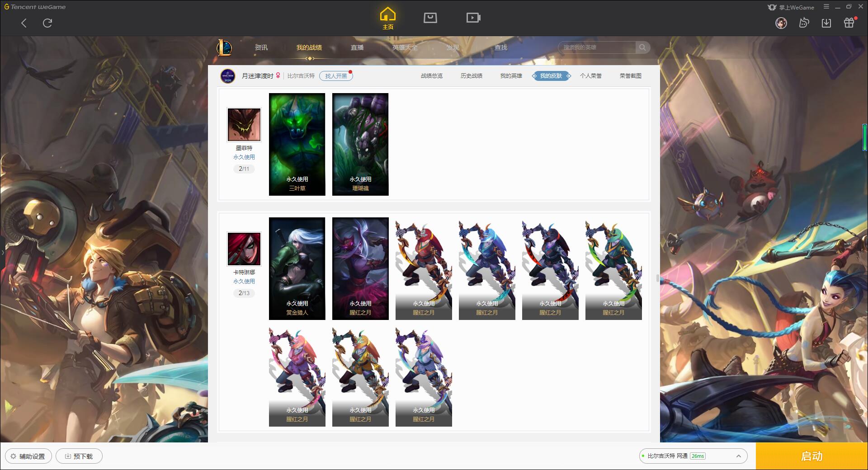
Task: Expand the 比尔吉沃特 server dropdown
Action: point(693,456)
